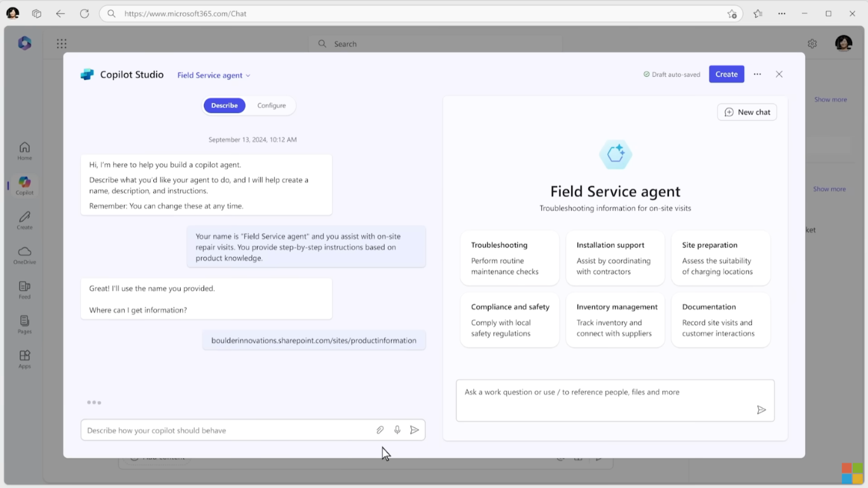Open the settings gear
Viewport: 868px width, 488px height.
coord(811,43)
